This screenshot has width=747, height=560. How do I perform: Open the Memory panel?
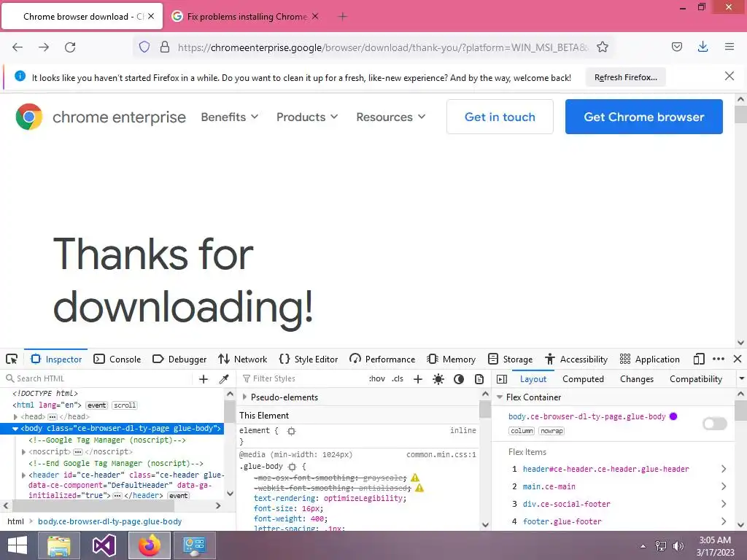pos(451,359)
